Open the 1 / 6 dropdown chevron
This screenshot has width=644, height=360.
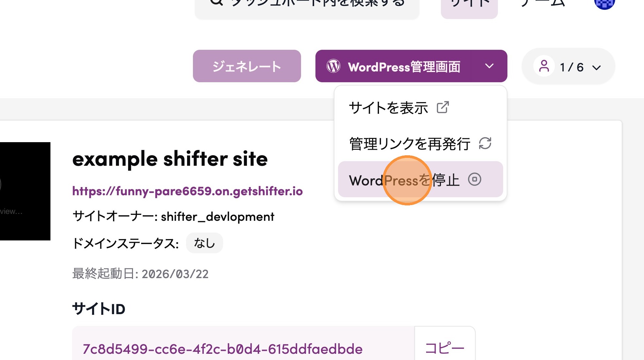[x=597, y=67]
